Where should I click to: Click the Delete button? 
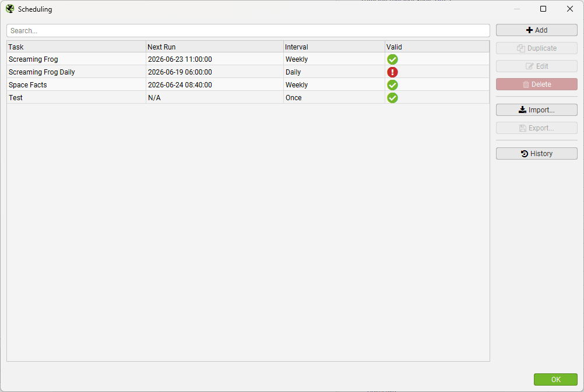pyautogui.click(x=536, y=84)
